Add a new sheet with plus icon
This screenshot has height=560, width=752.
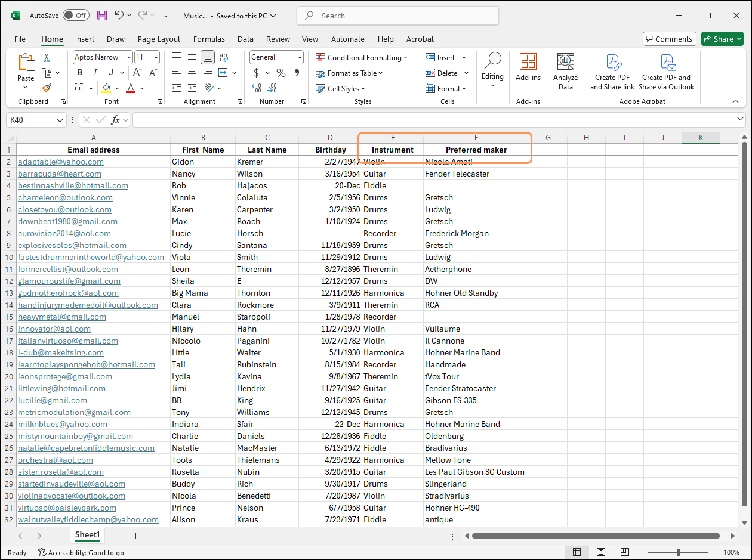click(135, 536)
